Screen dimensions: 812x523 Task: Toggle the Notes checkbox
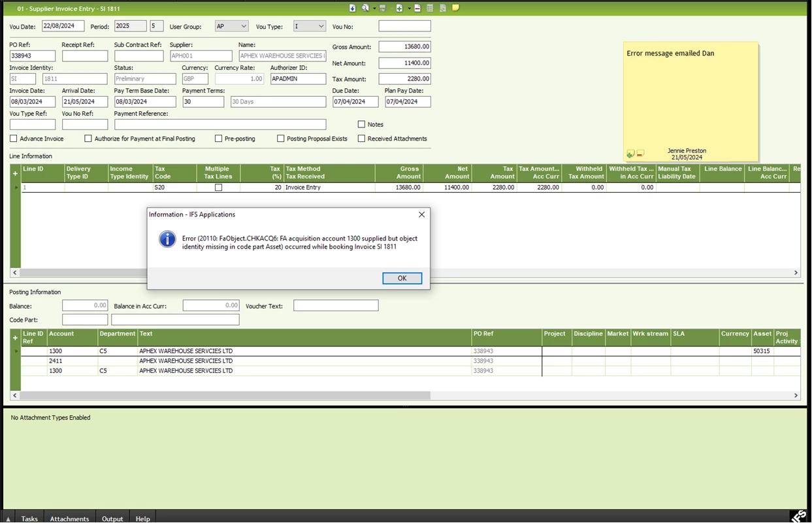tap(361, 124)
